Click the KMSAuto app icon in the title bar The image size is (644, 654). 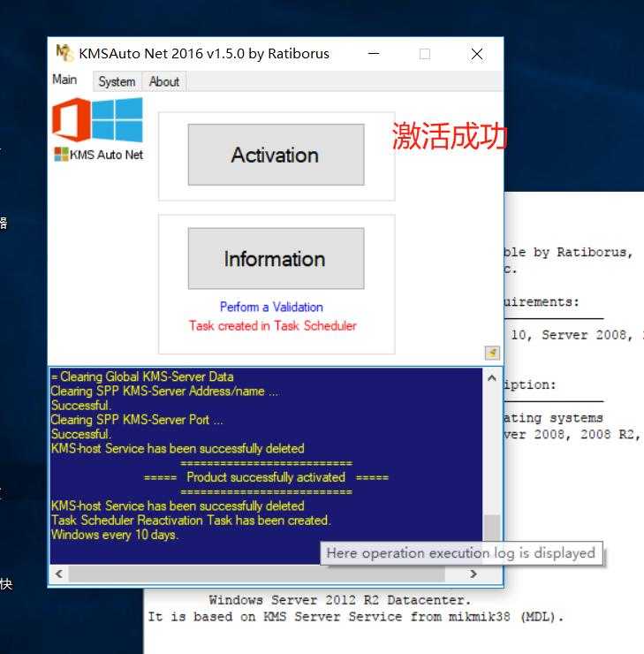[x=64, y=53]
